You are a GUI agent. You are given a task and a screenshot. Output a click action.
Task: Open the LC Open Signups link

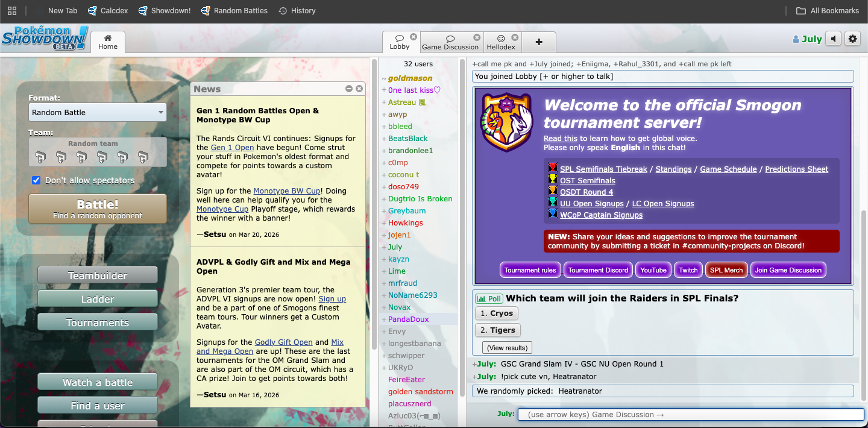pyautogui.click(x=663, y=204)
